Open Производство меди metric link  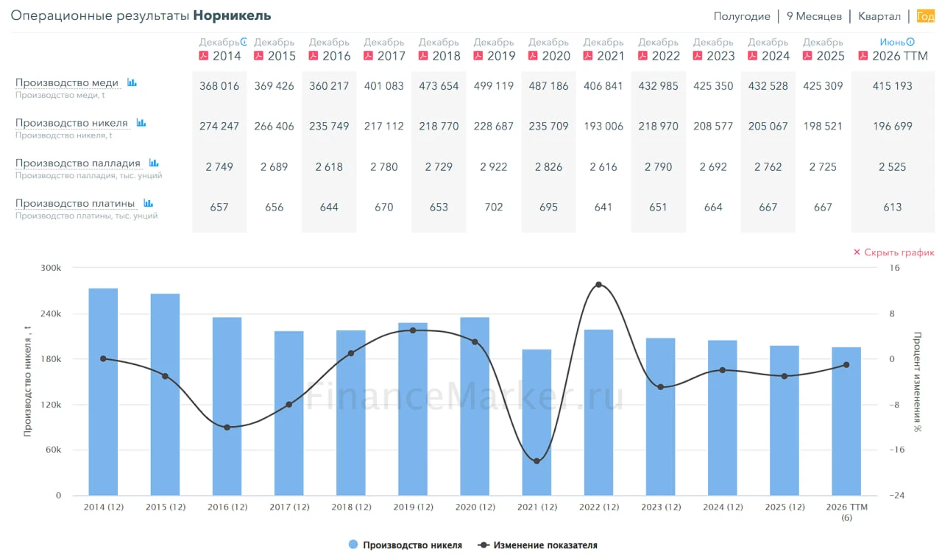pyautogui.click(x=67, y=83)
